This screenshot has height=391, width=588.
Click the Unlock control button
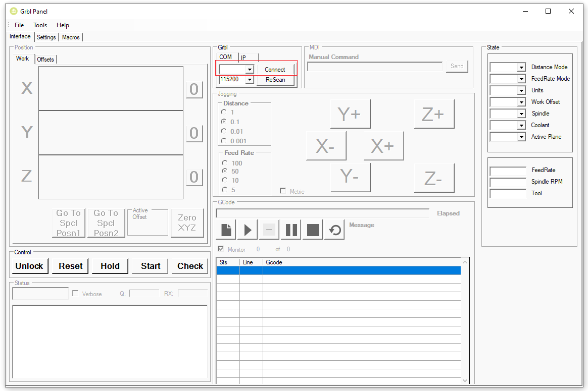click(29, 266)
